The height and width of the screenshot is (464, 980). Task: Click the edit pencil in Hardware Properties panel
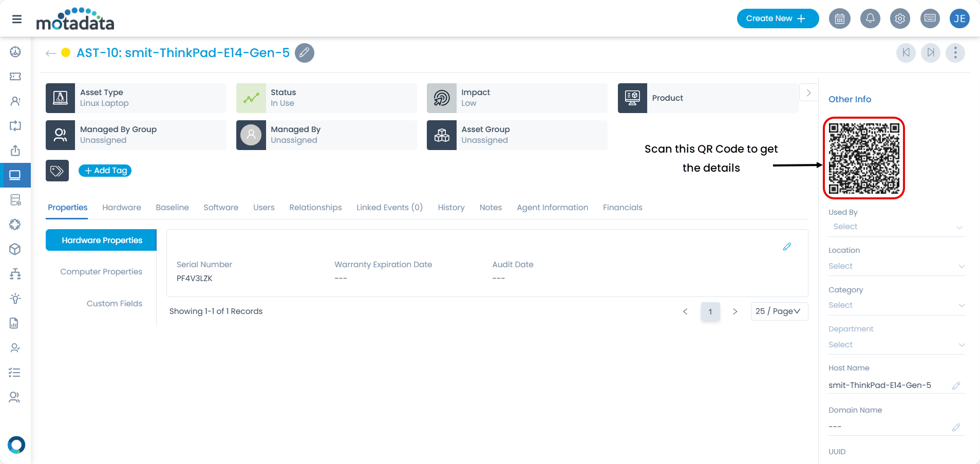[787, 247]
